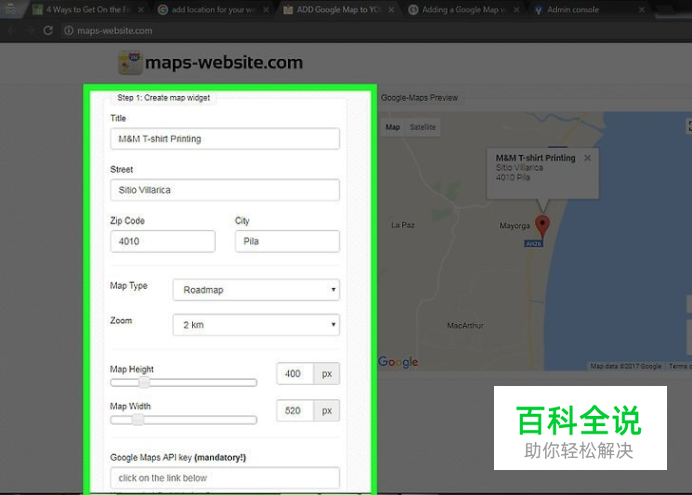Click the Map Width value field 520
Image resolution: width=692 pixels, height=495 pixels.
[295, 411]
